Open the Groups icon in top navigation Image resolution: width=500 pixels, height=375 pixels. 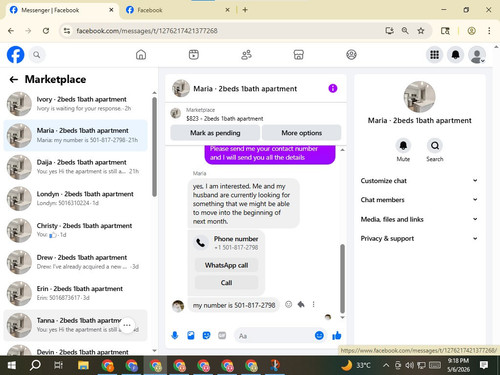[351, 55]
